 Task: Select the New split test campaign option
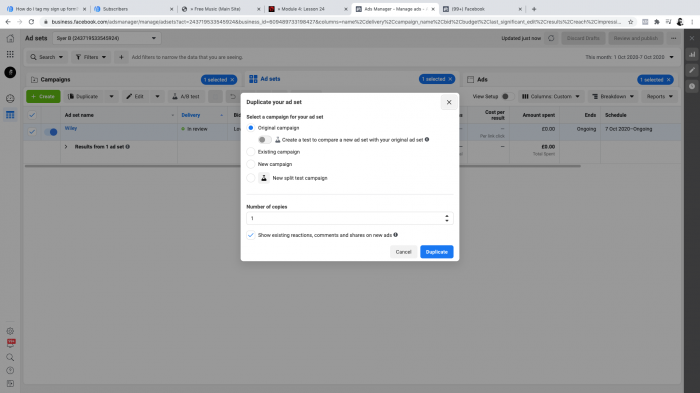click(x=251, y=178)
